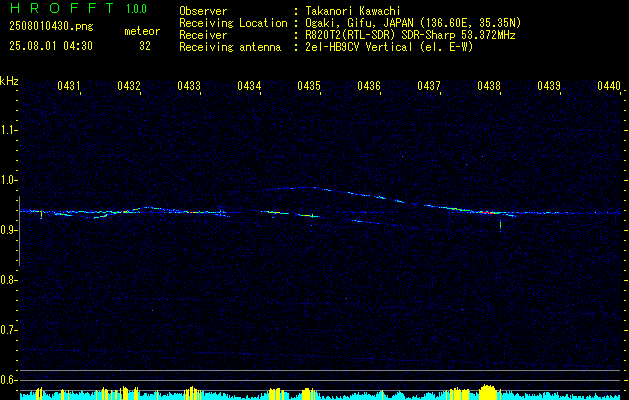The height and width of the screenshot is (400, 629).
Task: Click the Observer label
Action: tap(203, 11)
